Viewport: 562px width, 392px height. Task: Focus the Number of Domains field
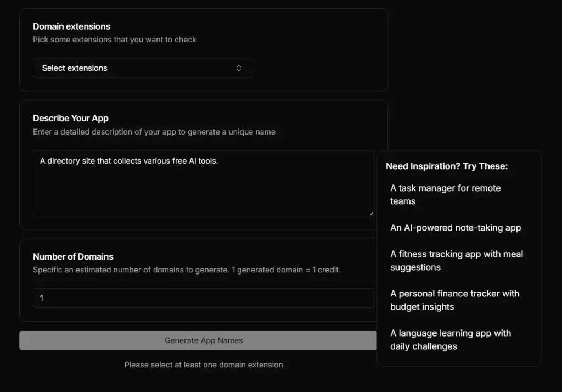pyautogui.click(x=203, y=298)
